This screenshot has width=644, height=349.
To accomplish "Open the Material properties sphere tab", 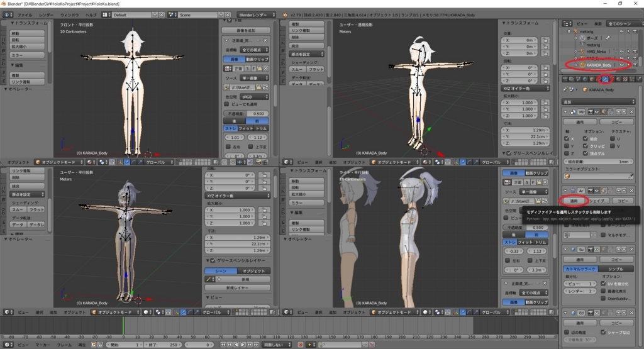I will pos(618,79).
